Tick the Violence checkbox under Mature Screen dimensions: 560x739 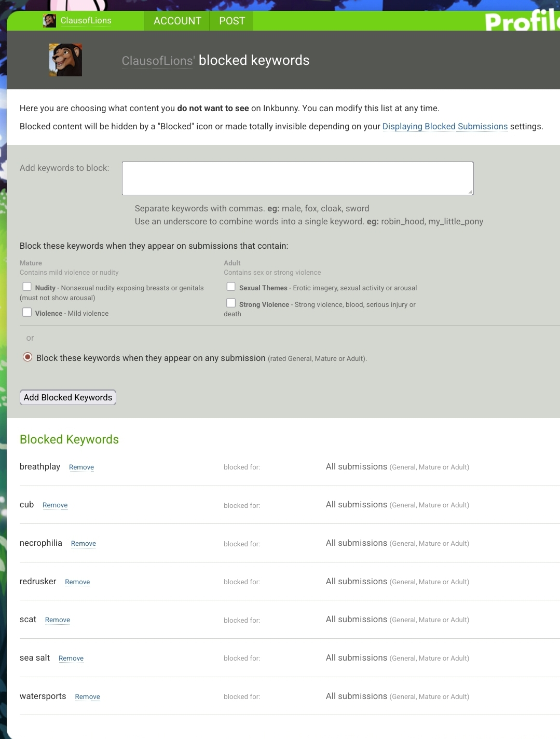[27, 312]
